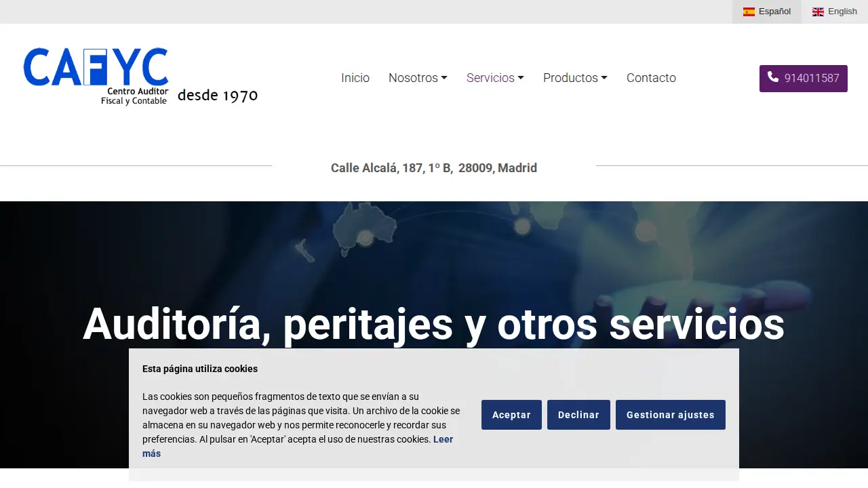Expand the Nosotros dropdown menu

point(418,78)
